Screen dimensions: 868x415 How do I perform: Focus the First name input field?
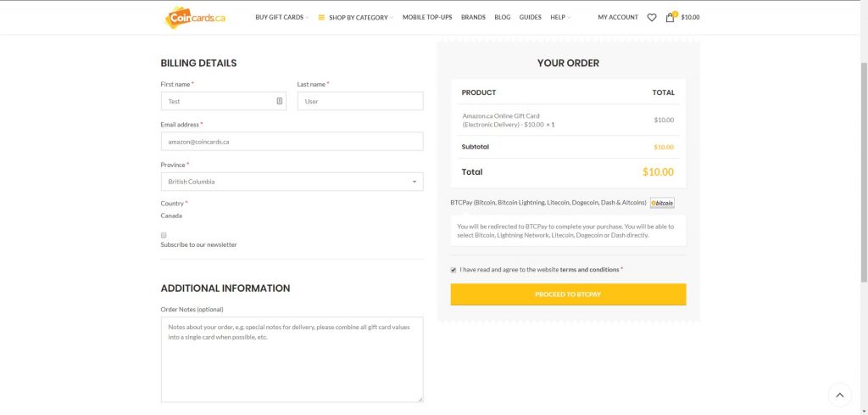[x=224, y=101]
